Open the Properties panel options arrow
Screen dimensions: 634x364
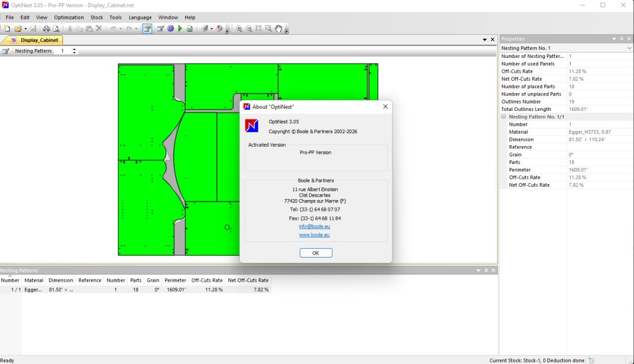[614, 39]
